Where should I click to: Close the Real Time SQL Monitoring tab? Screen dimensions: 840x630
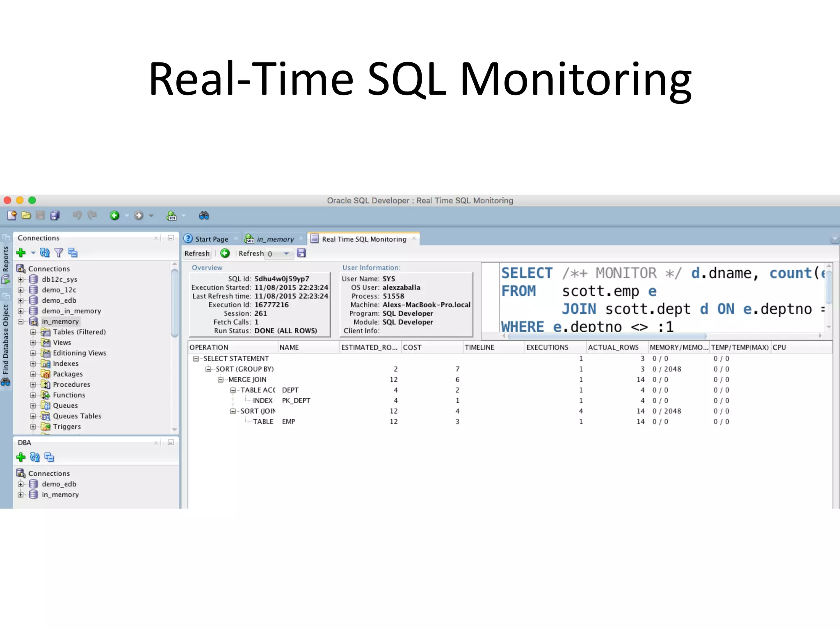point(414,238)
